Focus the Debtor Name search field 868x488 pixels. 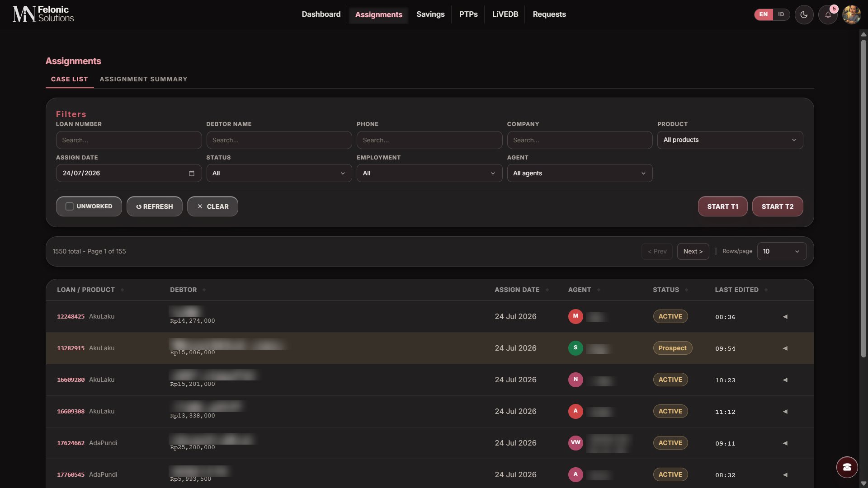pos(279,140)
